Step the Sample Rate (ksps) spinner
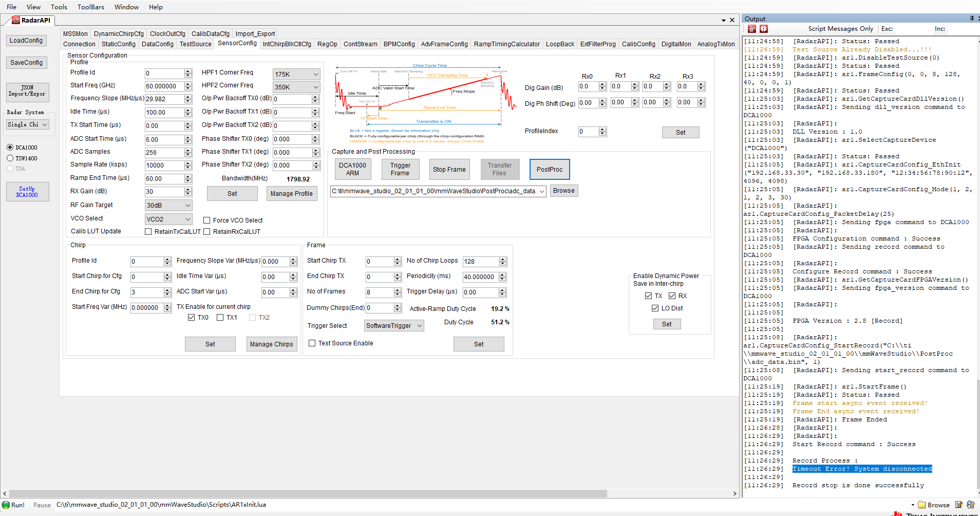 click(x=188, y=165)
